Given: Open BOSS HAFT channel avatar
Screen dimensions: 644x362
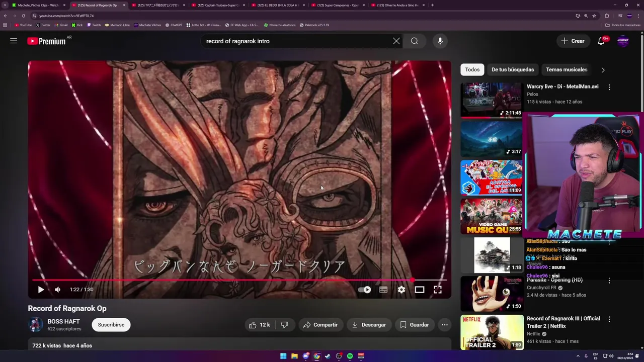Looking at the screenshot, I should coord(36,325).
